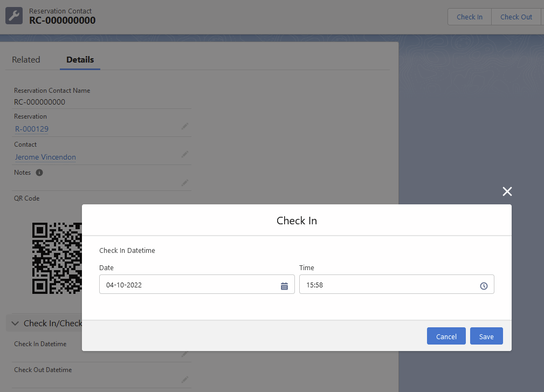This screenshot has height=392, width=544.
Task: Edit the Notes field via pencil icon
Action: coord(185,182)
